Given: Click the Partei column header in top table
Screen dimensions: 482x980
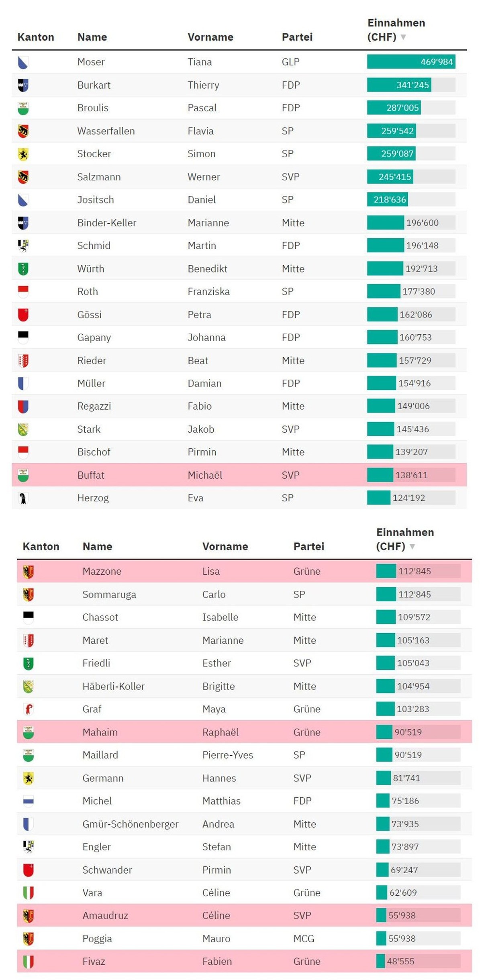Looking at the screenshot, I should 297,37.
